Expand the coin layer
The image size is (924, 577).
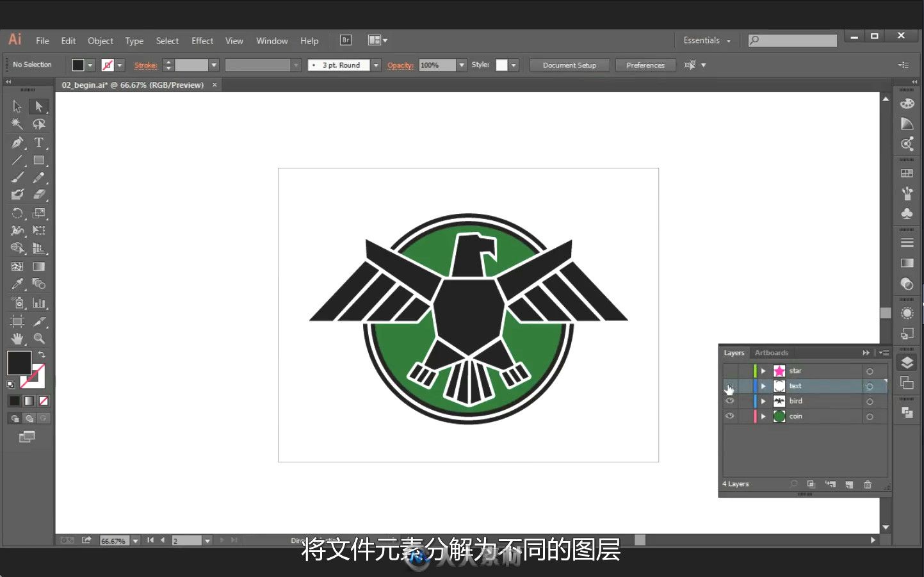pos(763,416)
